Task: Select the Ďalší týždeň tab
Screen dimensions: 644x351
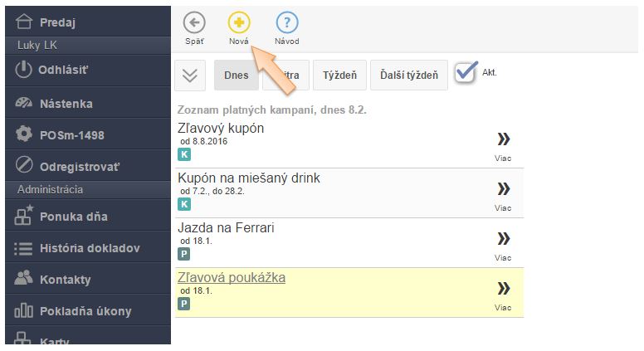Action: coord(408,75)
